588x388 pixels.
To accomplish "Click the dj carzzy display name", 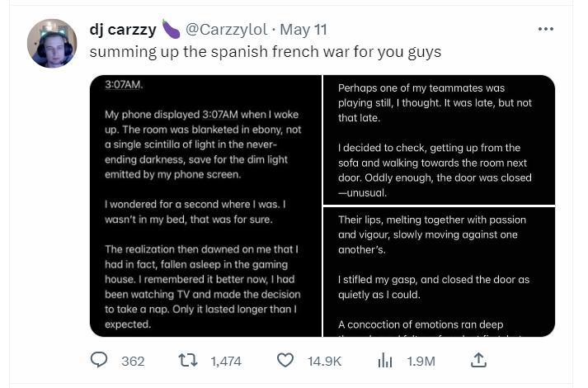I will (123, 29).
